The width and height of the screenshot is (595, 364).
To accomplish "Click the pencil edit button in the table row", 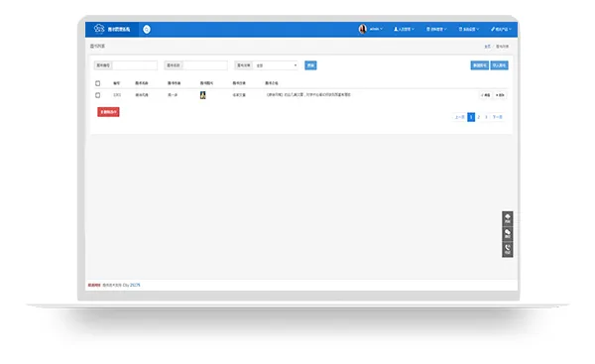I will click(x=485, y=95).
